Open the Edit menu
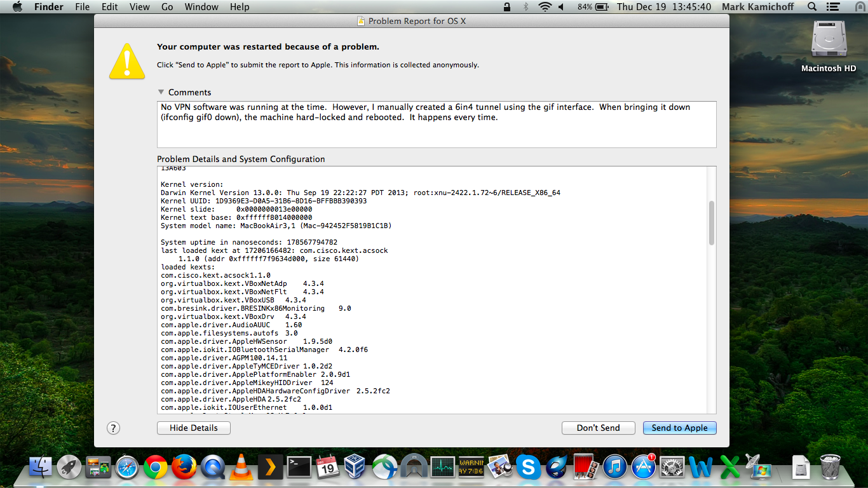Screen dimensions: 868x488 tap(110, 7)
